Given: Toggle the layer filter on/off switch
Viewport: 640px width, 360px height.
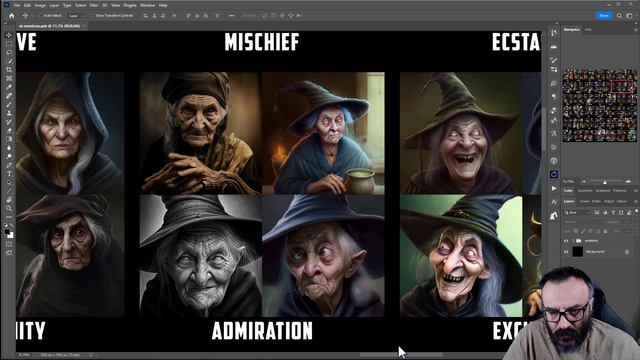Looking at the screenshot, I should 636,212.
